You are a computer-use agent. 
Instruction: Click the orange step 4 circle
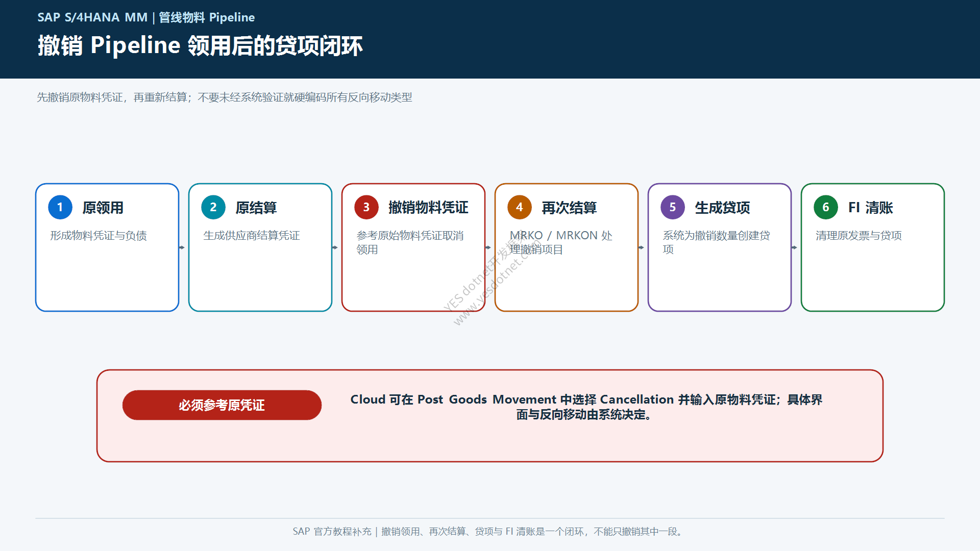click(x=520, y=207)
